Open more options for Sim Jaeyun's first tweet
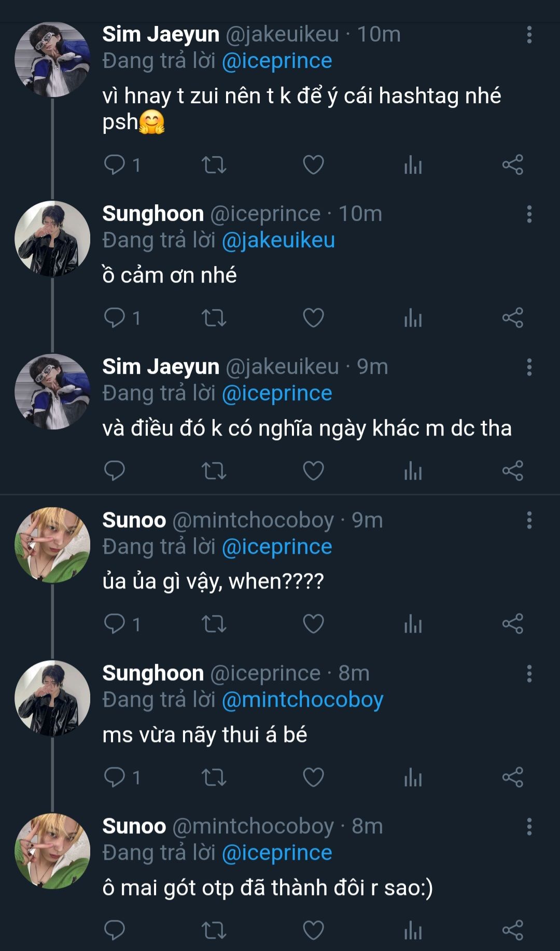Image resolution: width=560 pixels, height=951 pixels. (x=529, y=35)
